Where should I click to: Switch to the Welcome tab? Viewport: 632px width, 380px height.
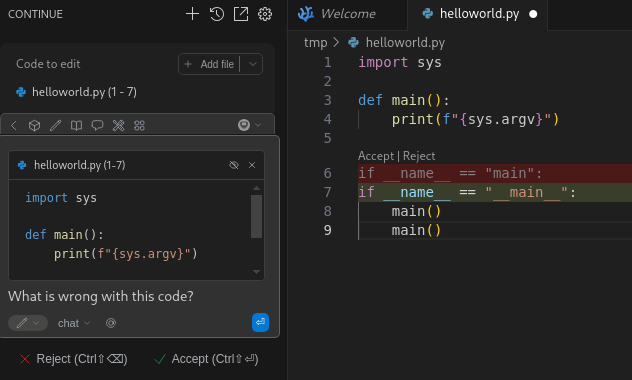pyautogui.click(x=337, y=14)
